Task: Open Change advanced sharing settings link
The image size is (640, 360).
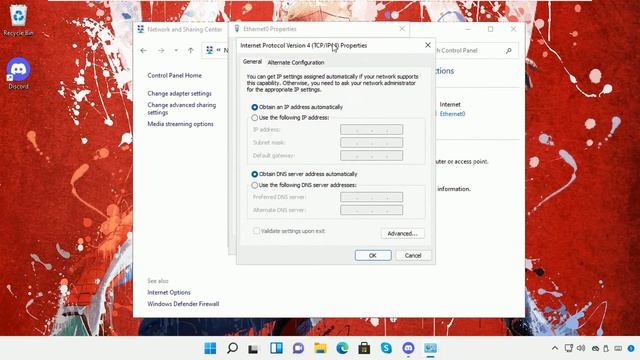Action: click(x=182, y=109)
